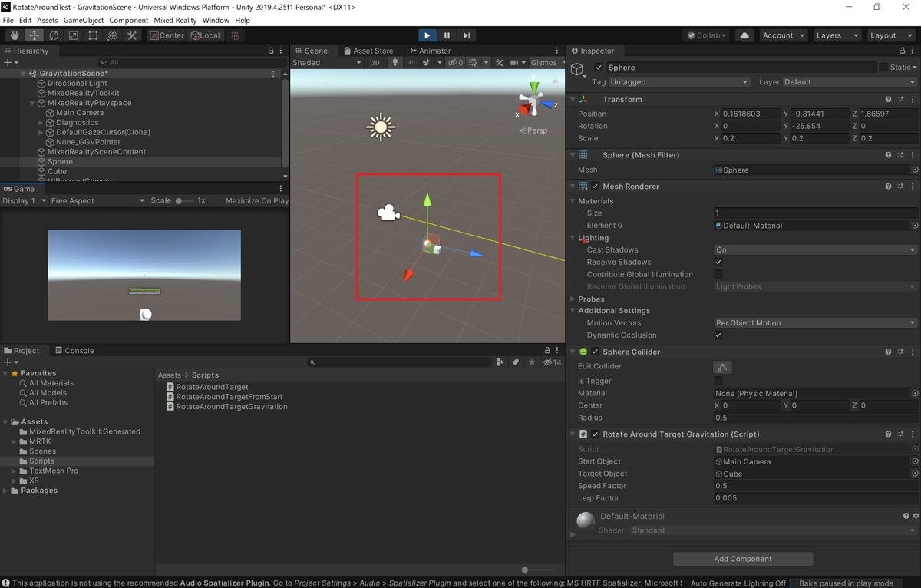Toggle grid snapping icon in toolbar
This screenshot has height=588, width=921.
236,35
